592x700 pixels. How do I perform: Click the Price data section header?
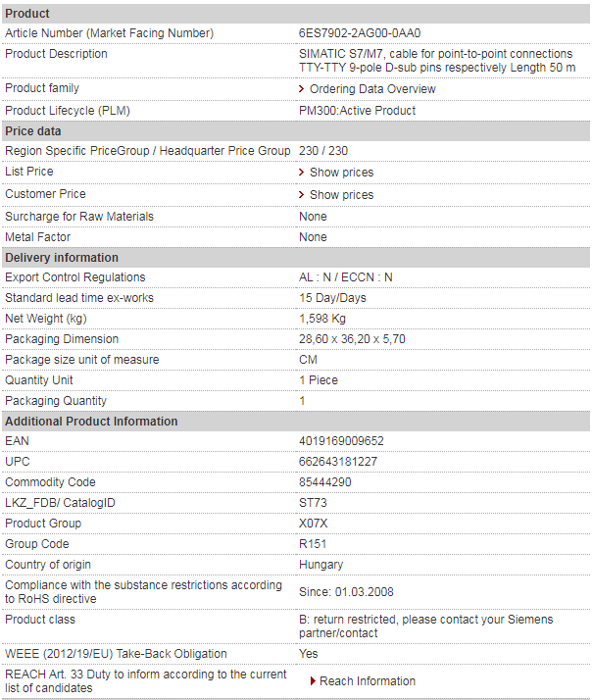coord(296,131)
